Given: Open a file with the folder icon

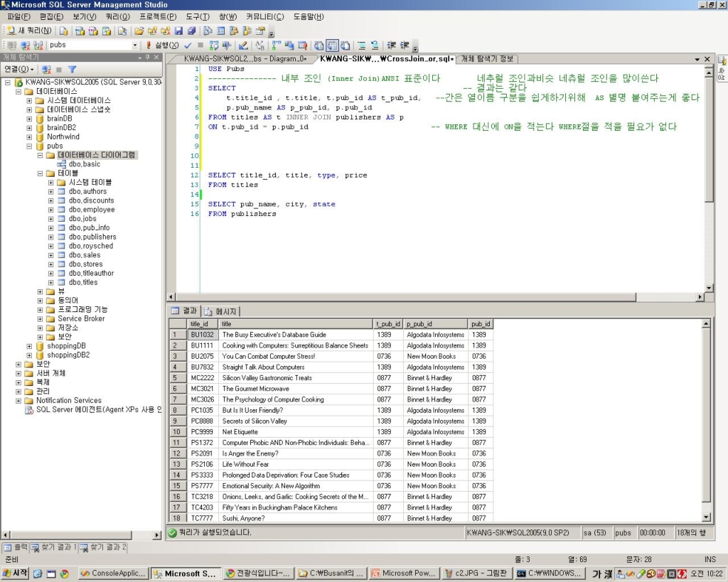Looking at the screenshot, I should (x=139, y=31).
